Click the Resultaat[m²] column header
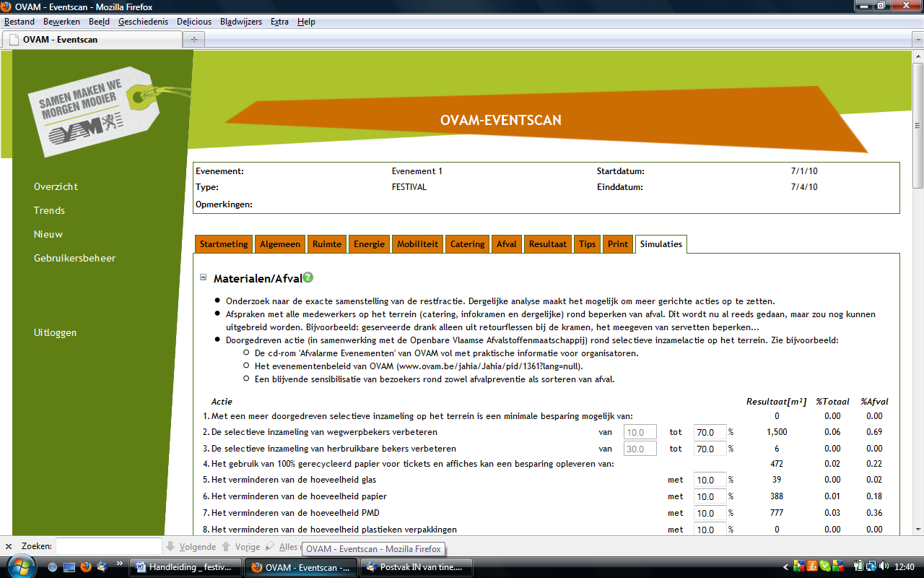 tap(777, 402)
